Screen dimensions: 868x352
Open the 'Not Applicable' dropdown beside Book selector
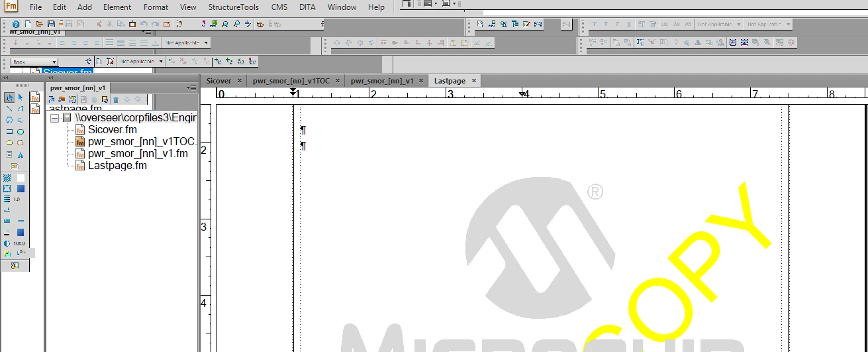tap(142, 62)
